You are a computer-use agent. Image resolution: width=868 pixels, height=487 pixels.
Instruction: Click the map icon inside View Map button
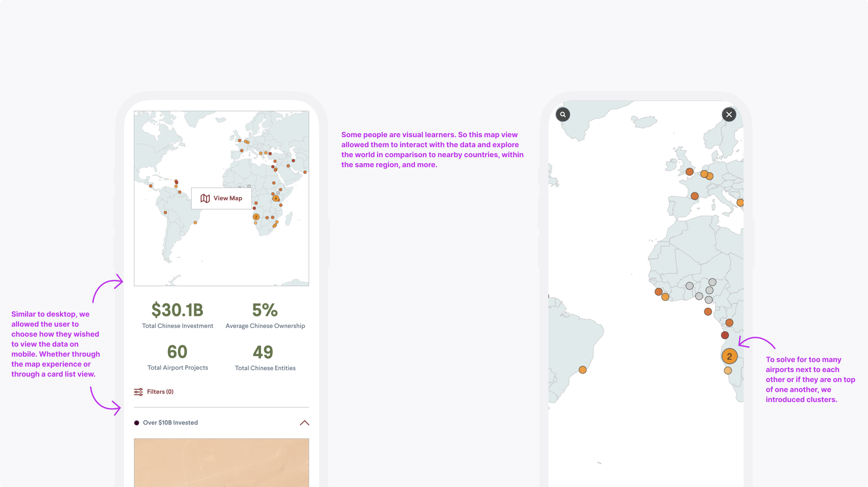[x=205, y=199]
